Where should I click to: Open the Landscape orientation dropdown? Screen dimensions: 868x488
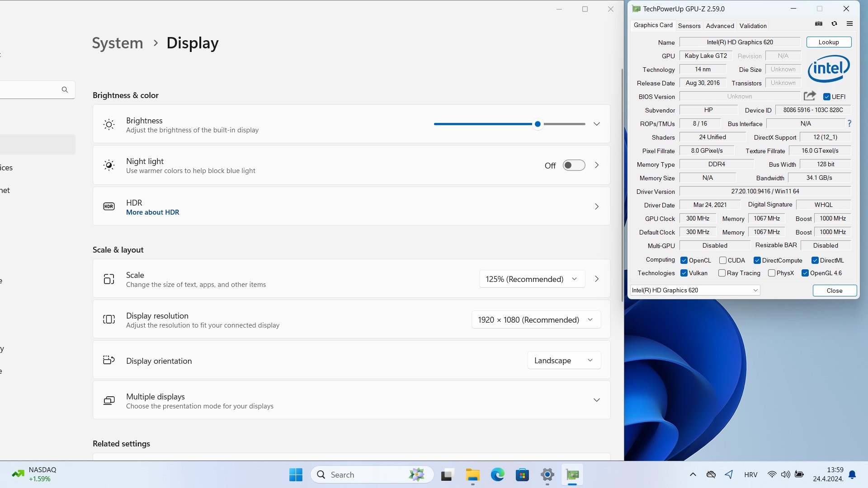(x=564, y=360)
